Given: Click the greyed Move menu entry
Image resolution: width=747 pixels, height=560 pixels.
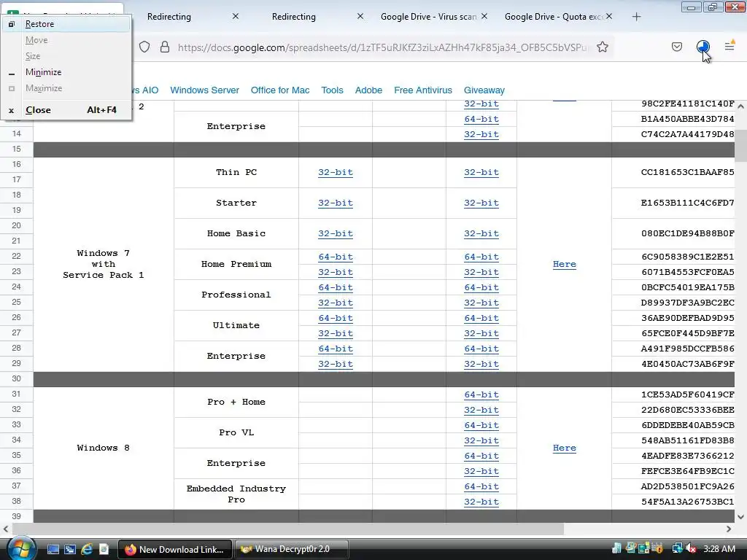Looking at the screenshot, I should coord(66,40).
